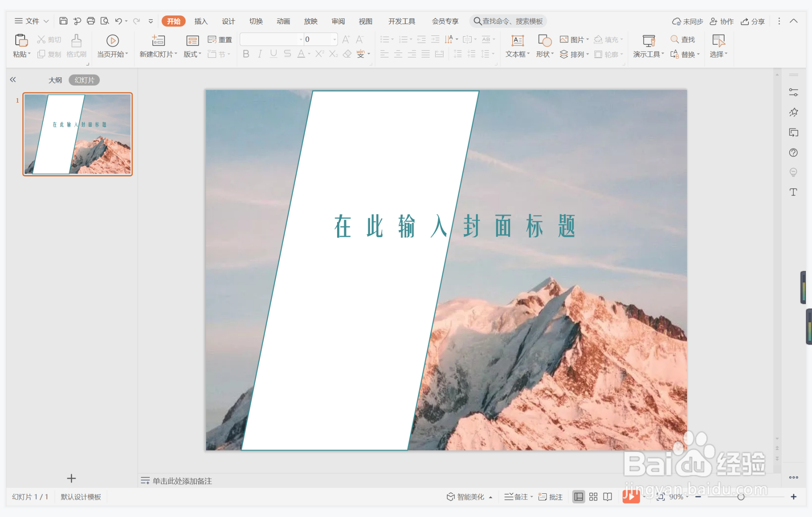Click the Select cursor icon
This screenshot has height=517, width=812.
coord(718,40)
